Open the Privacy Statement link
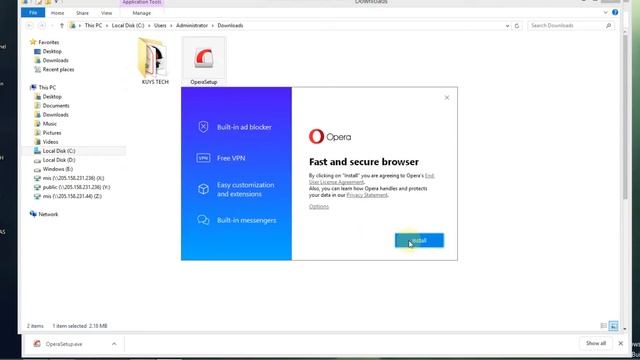 point(367,195)
